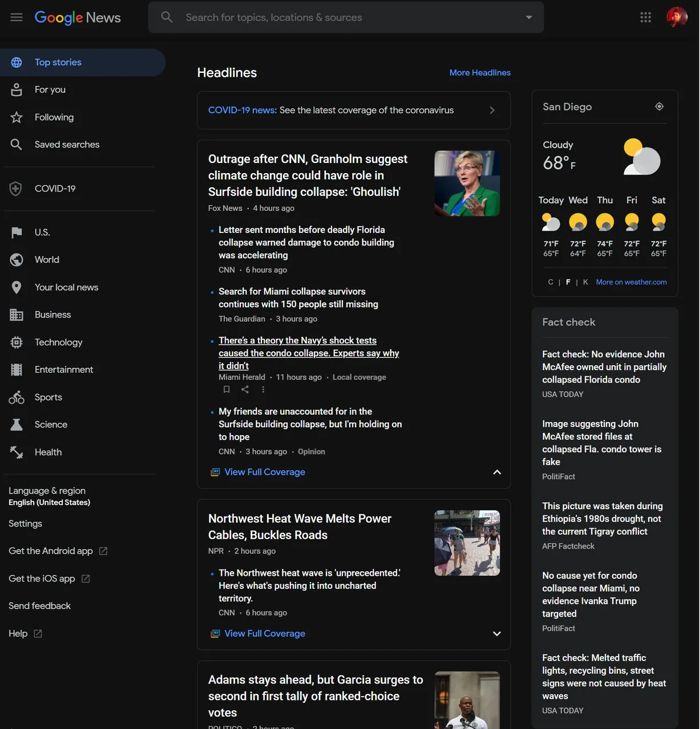Open PolitiFact Ivanka Trump condo article

tap(591, 595)
